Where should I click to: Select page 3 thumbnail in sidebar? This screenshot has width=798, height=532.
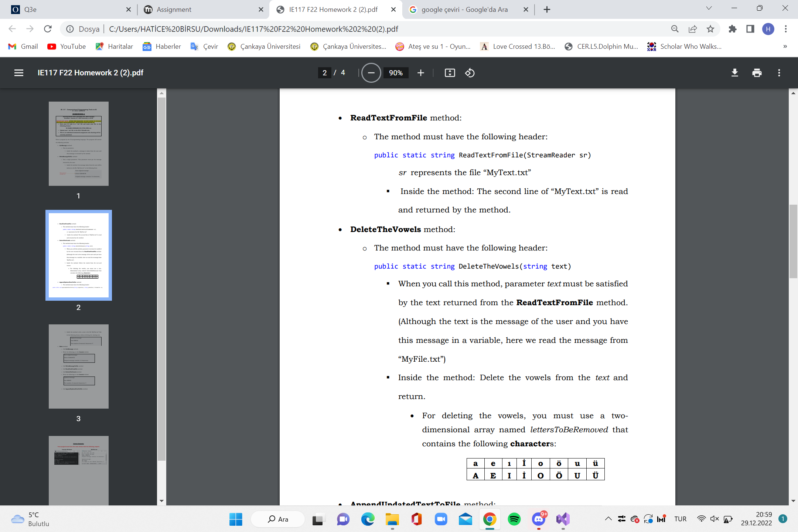click(78, 366)
